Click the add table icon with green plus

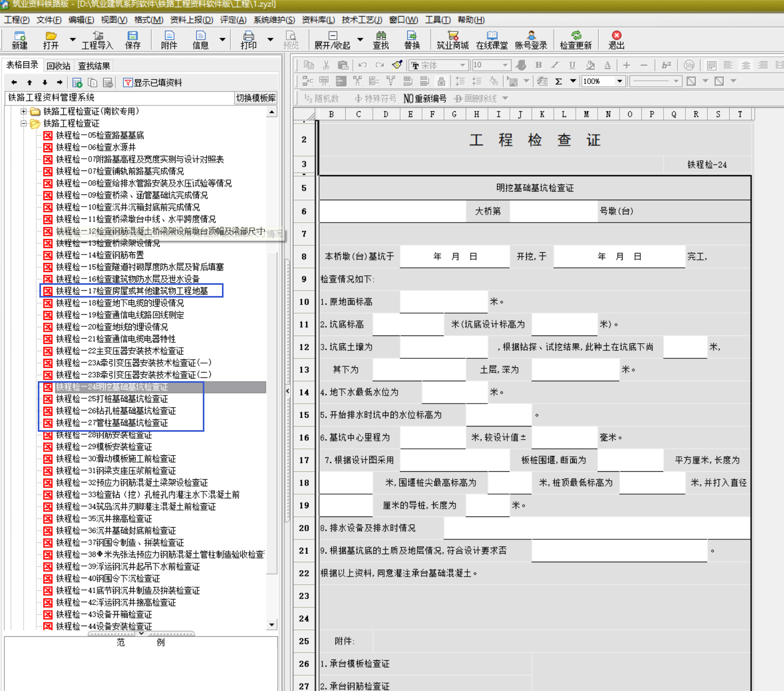coord(77,83)
